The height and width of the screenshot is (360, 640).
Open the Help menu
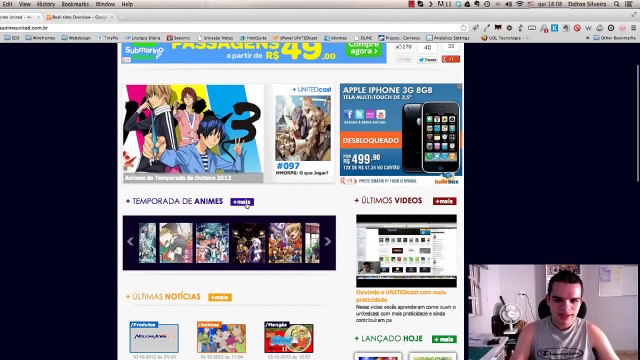tap(127, 4)
